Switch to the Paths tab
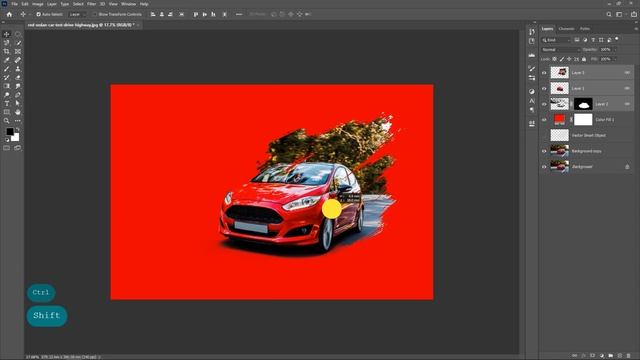This screenshot has height=360, width=640. pyautogui.click(x=584, y=29)
